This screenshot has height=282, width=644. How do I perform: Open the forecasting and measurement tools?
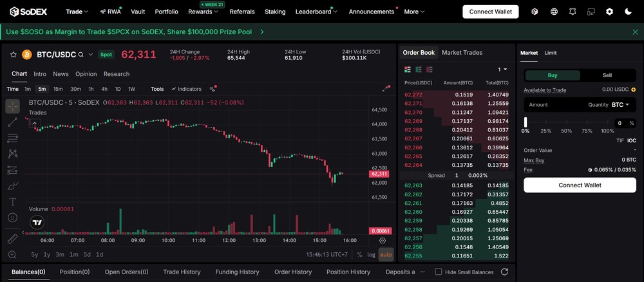click(13, 170)
